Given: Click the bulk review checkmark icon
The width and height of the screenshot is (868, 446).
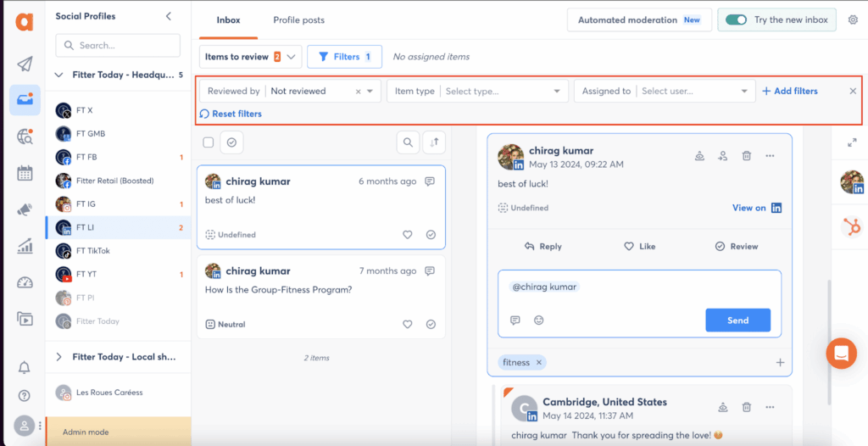Looking at the screenshot, I should click(231, 142).
